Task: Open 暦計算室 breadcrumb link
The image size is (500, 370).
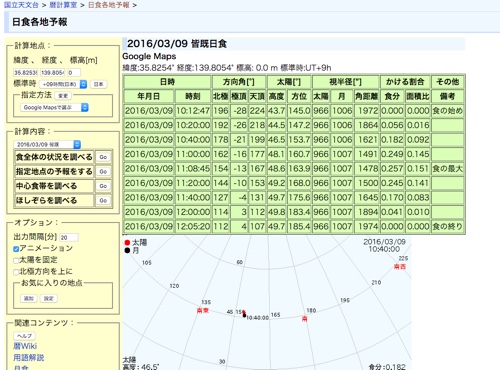Action: 63,5
